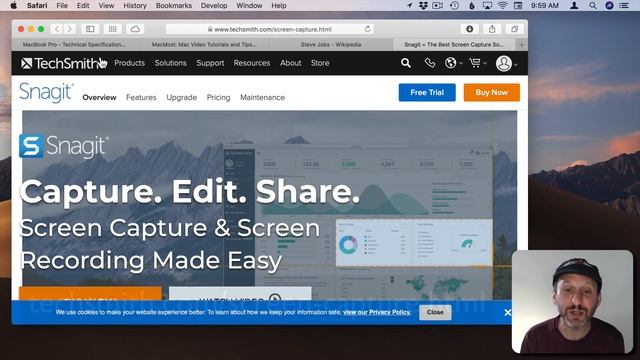Click the Wi-Fi status icon

click(x=502, y=5)
